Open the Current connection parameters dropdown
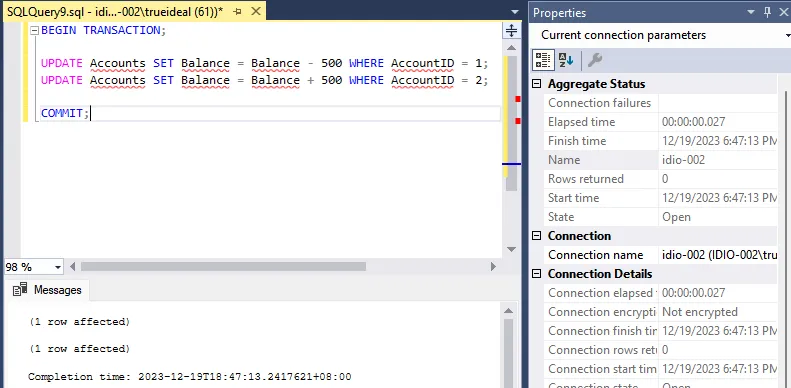 point(787,35)
